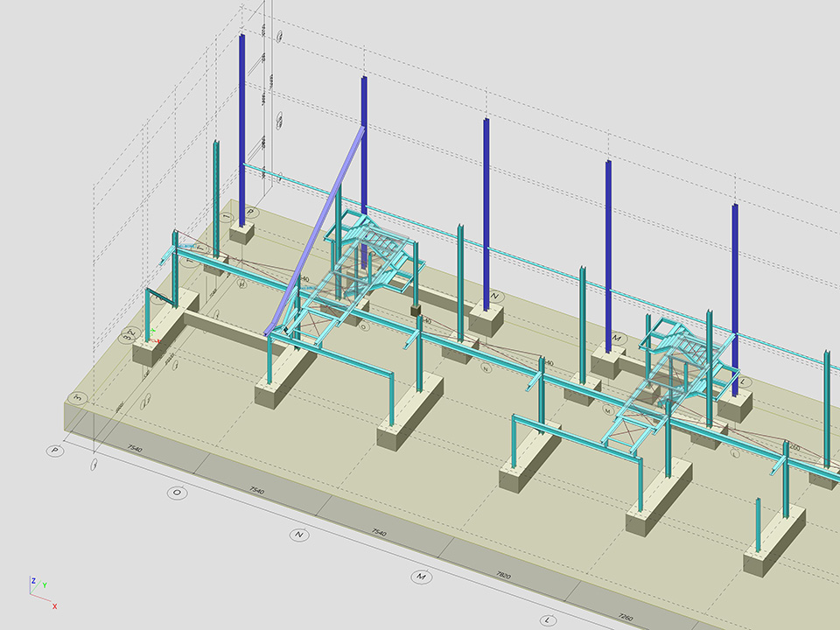Select grid bubble N beside the blue column
Image resolution: width=840 pixels, height=630 pixels.
495,297
